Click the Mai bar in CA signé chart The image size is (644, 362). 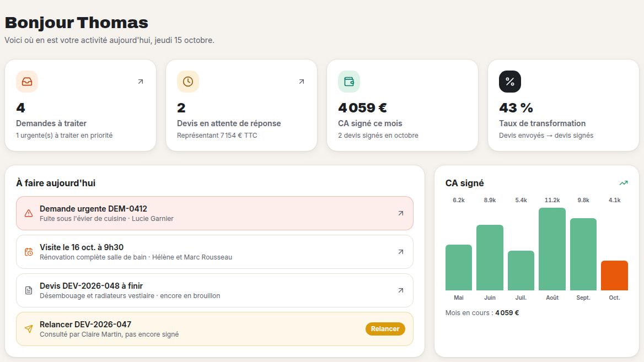pyautogui.click(x=459, y=268)
